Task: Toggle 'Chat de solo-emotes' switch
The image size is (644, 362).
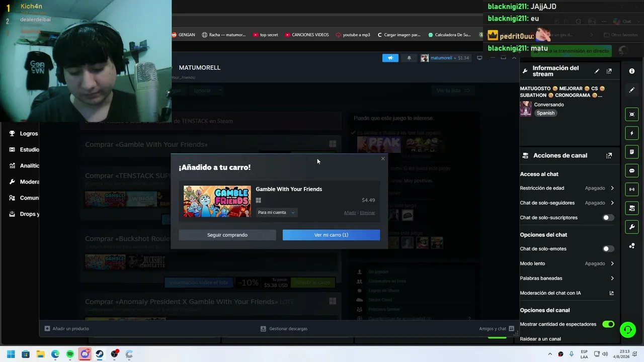Action: tap(608, 249)
